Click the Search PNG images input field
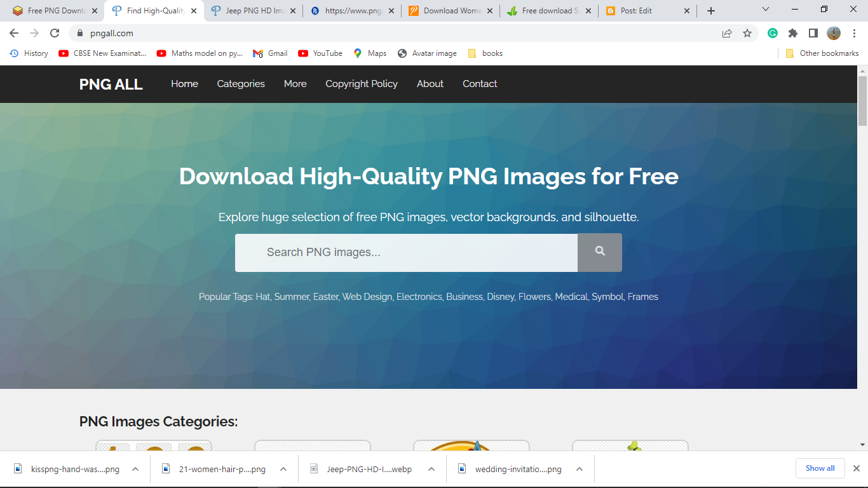This screenshot has width=868, height=488. 407,252
